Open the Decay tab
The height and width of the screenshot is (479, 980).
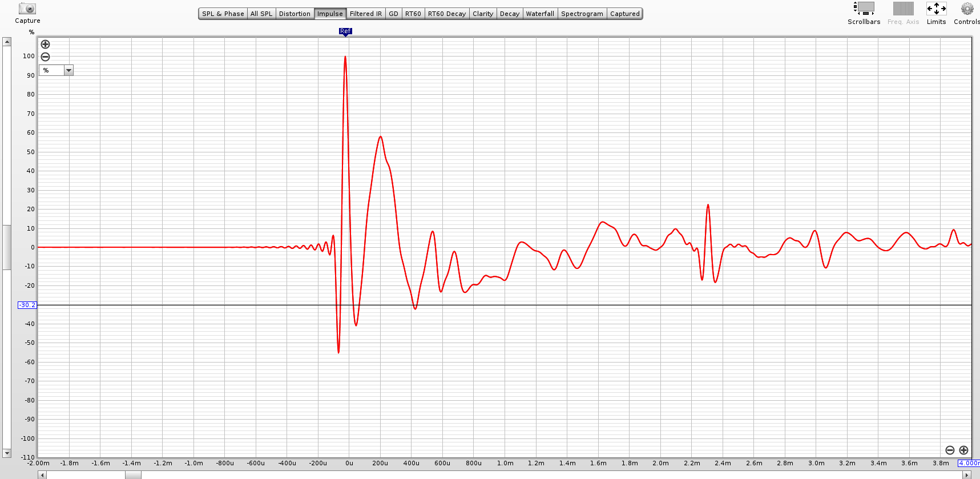pos(510,14)
